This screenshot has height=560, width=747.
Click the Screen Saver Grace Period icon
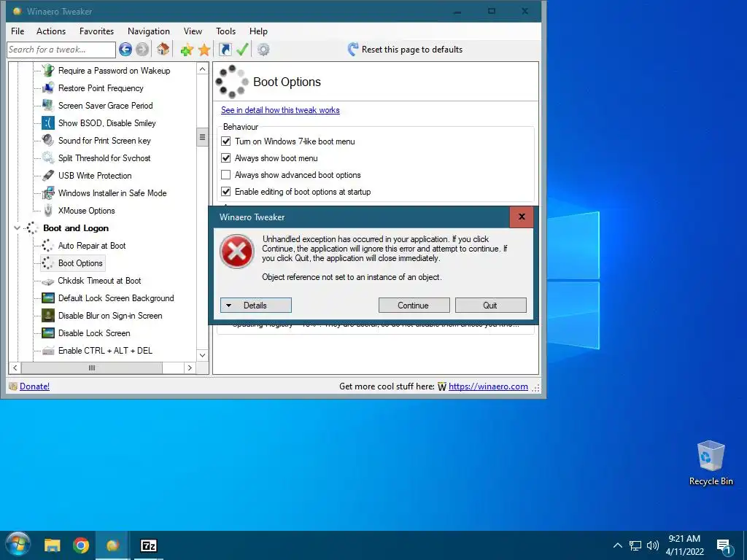[48, 105]
